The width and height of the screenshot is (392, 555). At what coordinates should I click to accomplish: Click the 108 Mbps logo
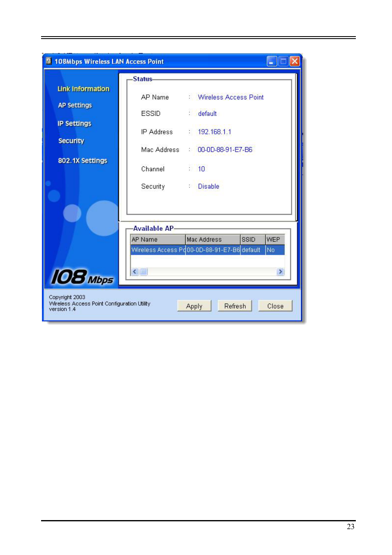82,277
